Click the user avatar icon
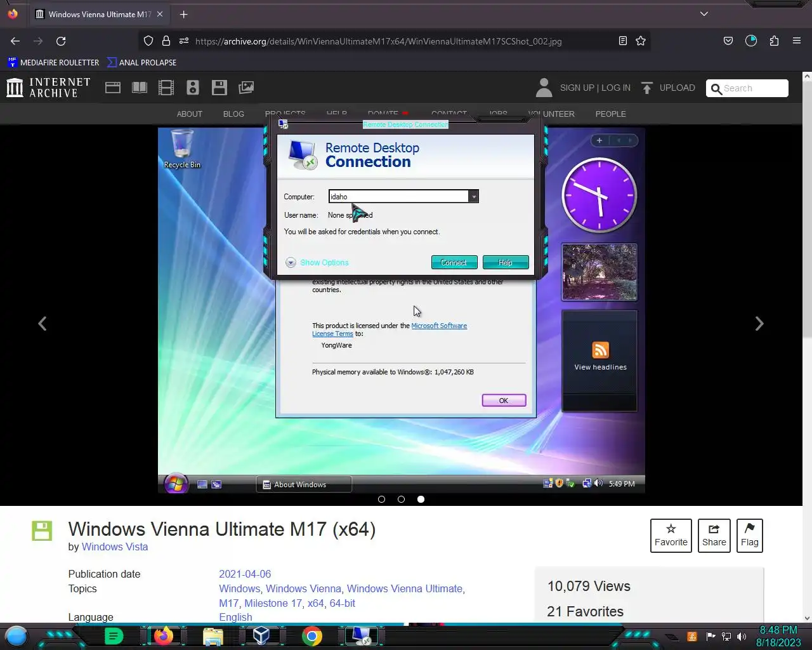The height and width of the screenshot is (650, 812). 544,88
